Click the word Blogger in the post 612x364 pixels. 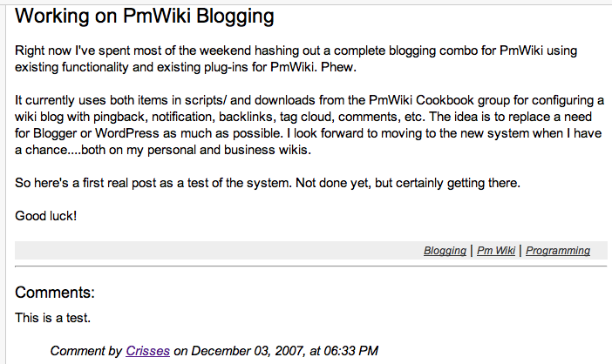pos(55,133)
